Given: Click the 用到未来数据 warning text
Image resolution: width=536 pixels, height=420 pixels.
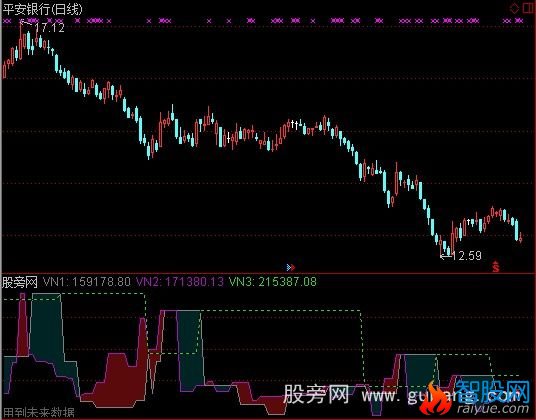Looking at the screenshot, I should pos(38,413).
